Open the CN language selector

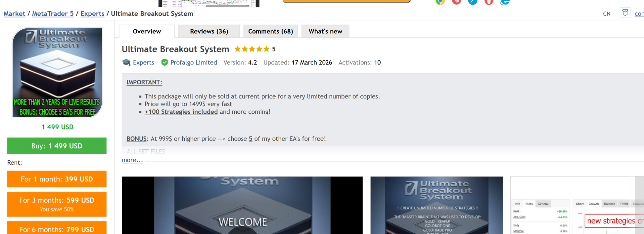(606, 14)
